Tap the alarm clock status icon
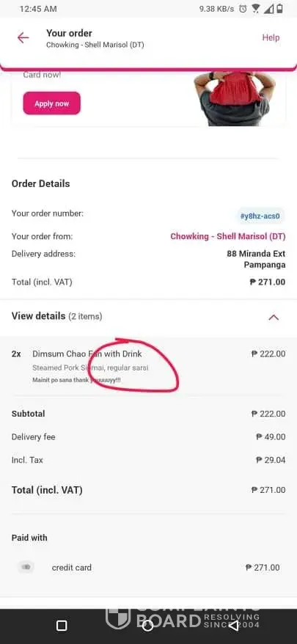The image size is (297, 644). tap(243, 9)
